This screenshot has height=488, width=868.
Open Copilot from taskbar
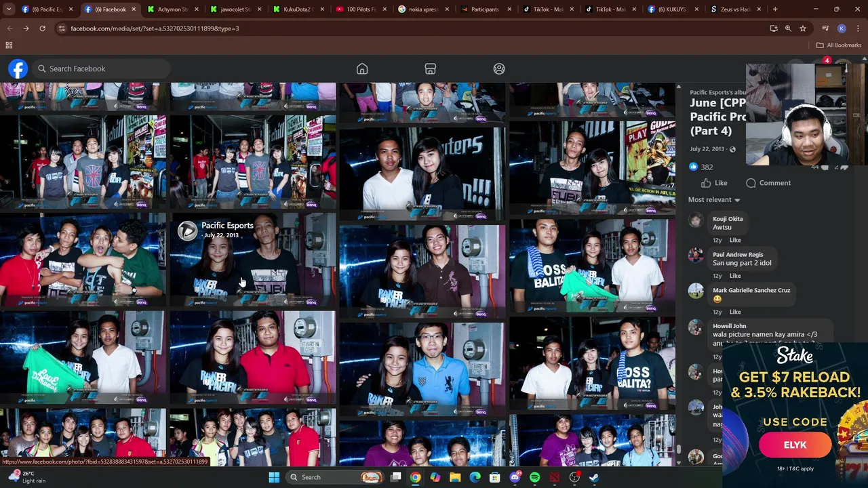click(x=435, y=477)
